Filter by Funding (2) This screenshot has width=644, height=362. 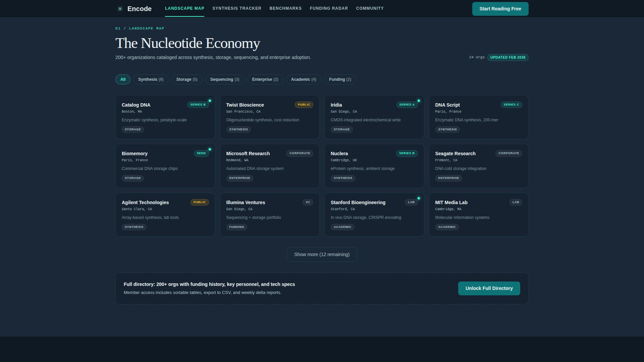[340, 79]
